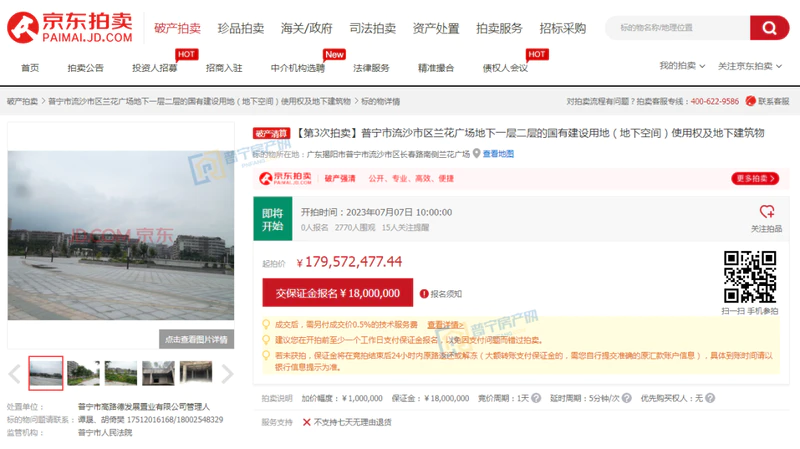
Task: Open the 珍品拍卖 tab
Action: 241,28
